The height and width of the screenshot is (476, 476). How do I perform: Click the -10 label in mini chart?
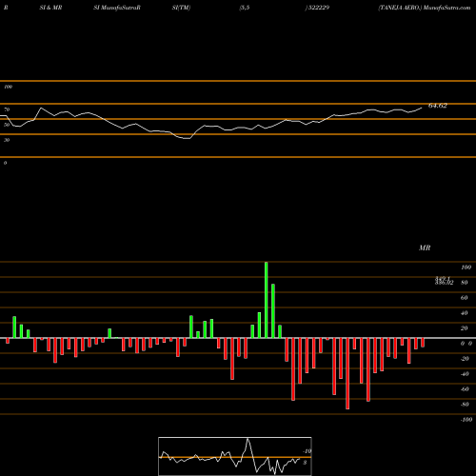click(307, 451)
